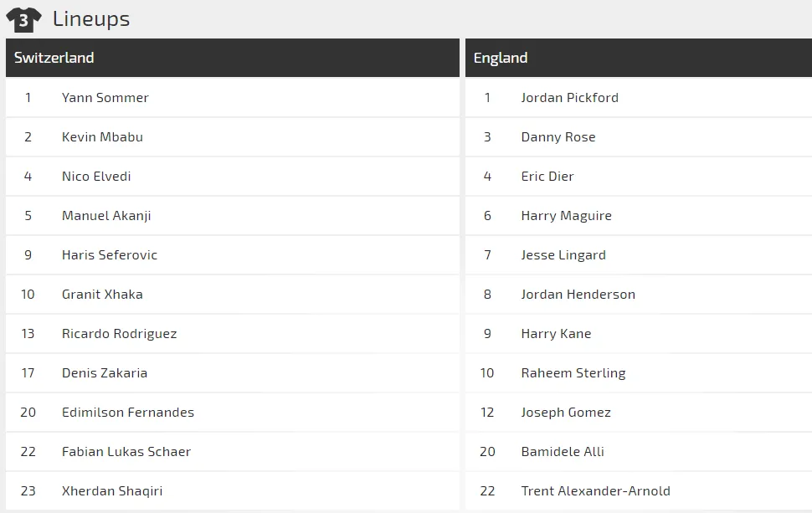Select the Switzerland team header
This screenshot has height=513, width=812.
[x=54, y=58]
